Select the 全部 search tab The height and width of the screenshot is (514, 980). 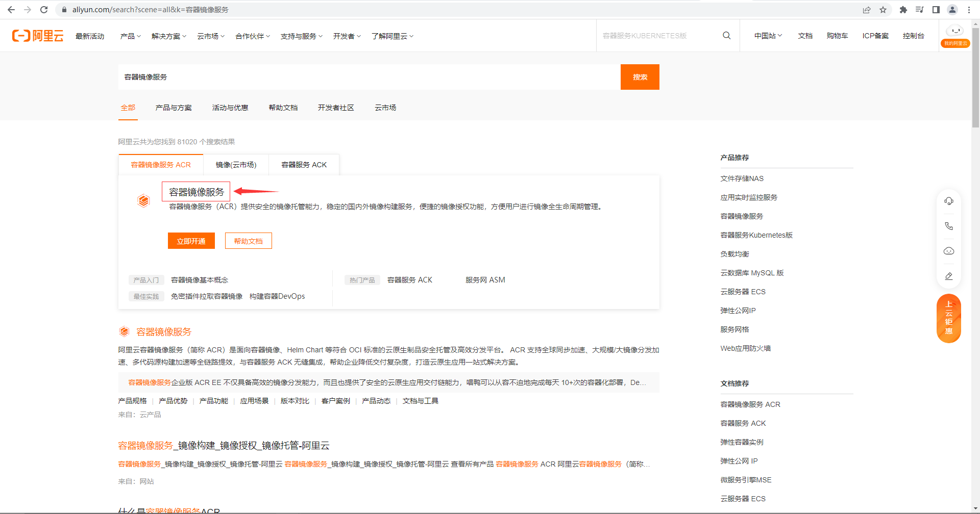tap(128, 108)
